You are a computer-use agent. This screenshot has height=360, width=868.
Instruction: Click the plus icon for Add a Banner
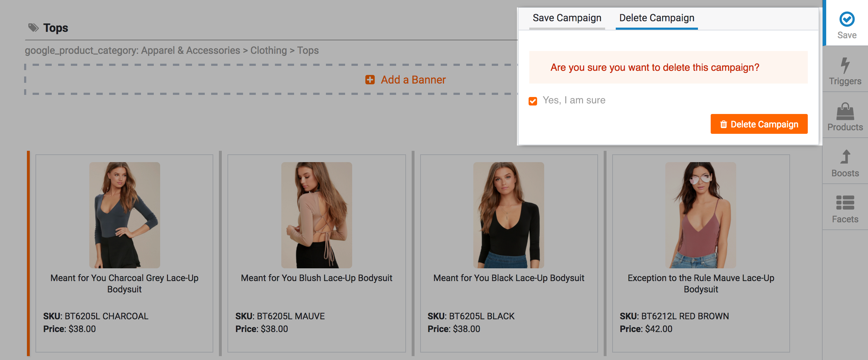point(370,80)
